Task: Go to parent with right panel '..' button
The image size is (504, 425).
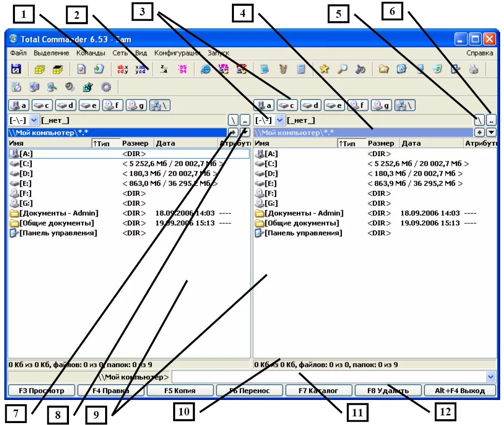Action: coord(491,120)
